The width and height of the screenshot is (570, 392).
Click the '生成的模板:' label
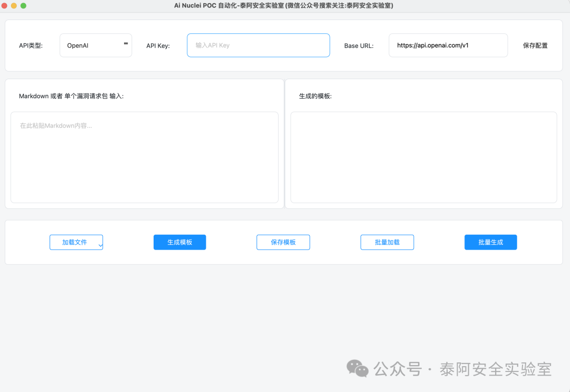(315, 96)
